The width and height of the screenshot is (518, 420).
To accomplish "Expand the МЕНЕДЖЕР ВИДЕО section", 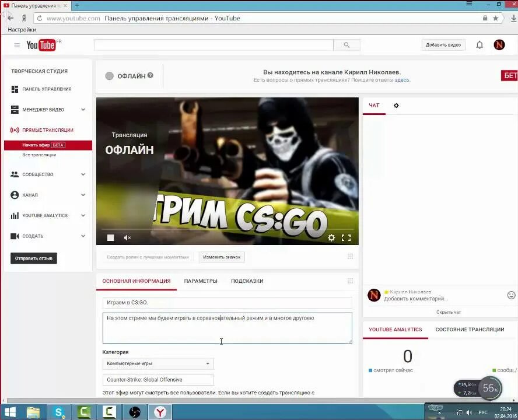I will click(x=83, y=110).
